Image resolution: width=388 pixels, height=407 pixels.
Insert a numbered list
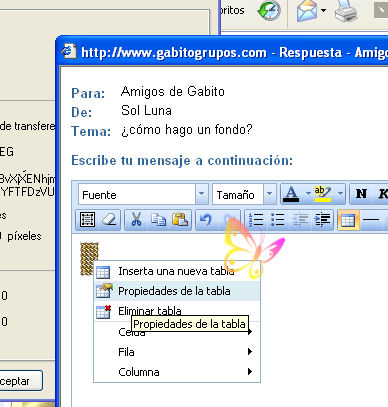[256, 220]
